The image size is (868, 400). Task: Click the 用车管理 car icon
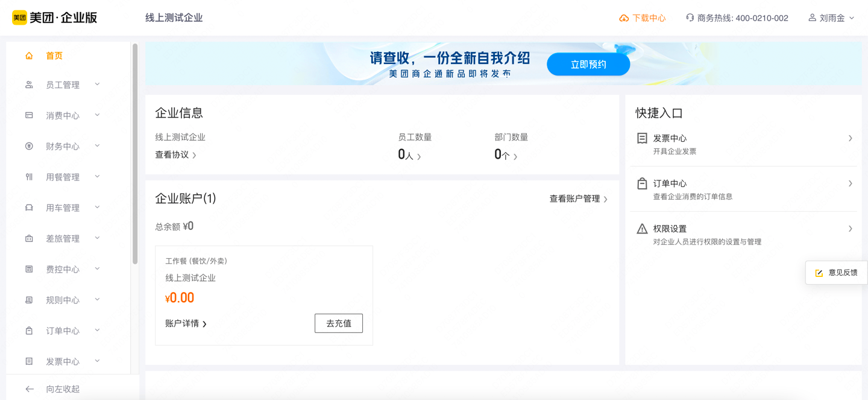coord(29,208)
